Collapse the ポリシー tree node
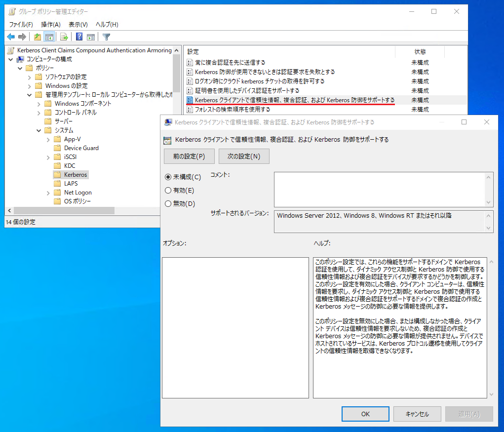The width and height of the screenshot is (504, 432). click(20, 68)
